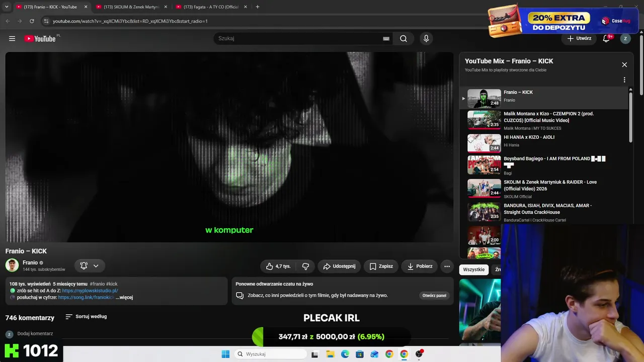Open YouTube notifications bell
Screen dimensions: 644x362
tap(606, 39)
